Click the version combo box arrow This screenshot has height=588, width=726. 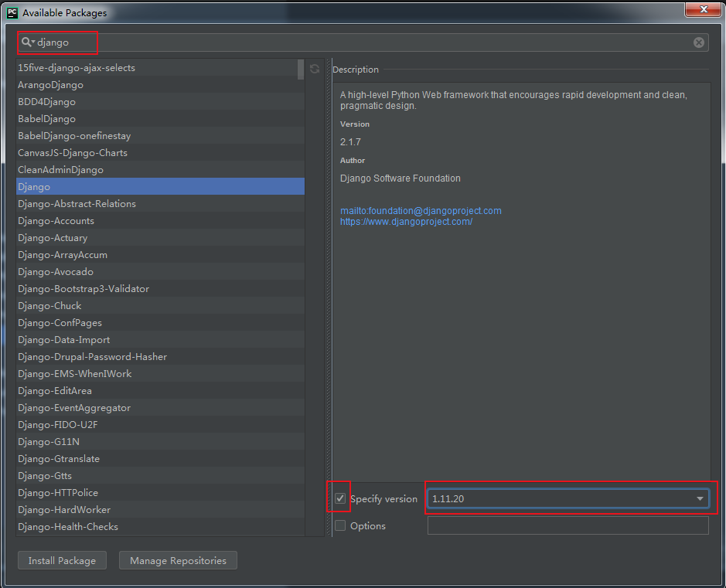[x=700, y=498]
